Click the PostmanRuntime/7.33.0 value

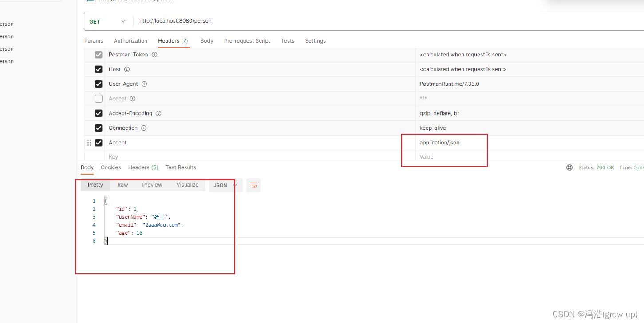[449, 84]
